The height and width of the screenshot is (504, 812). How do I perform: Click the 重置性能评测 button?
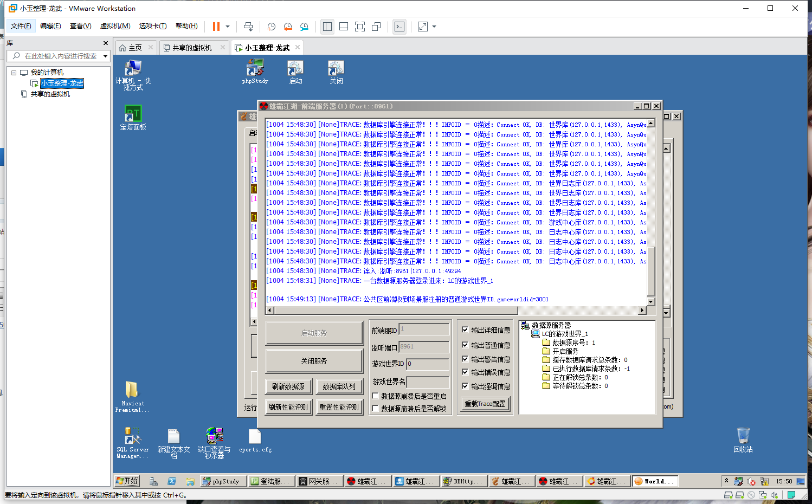[x=339, y=407]
